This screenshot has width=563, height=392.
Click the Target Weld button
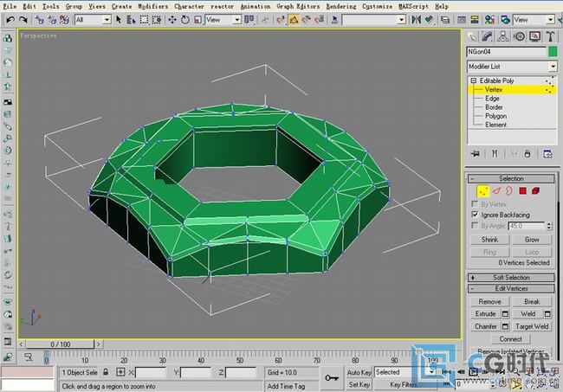(532, 326)
